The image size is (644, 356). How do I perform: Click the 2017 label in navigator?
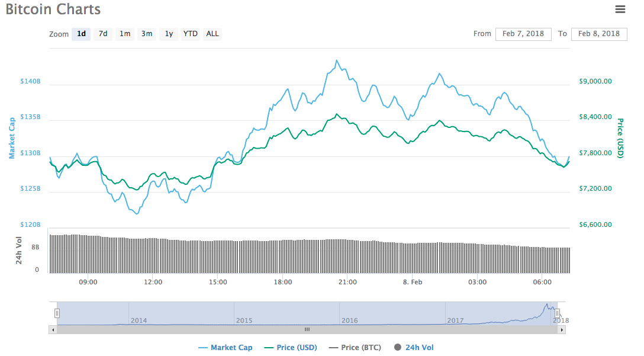456,320
